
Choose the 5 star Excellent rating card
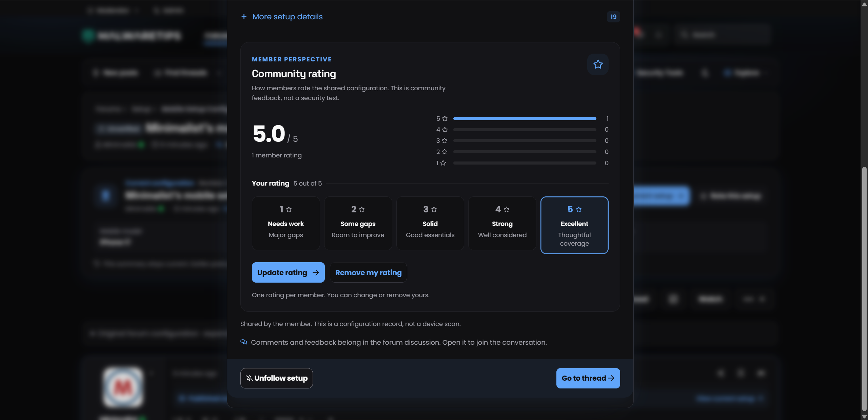(x=574, y=225)
